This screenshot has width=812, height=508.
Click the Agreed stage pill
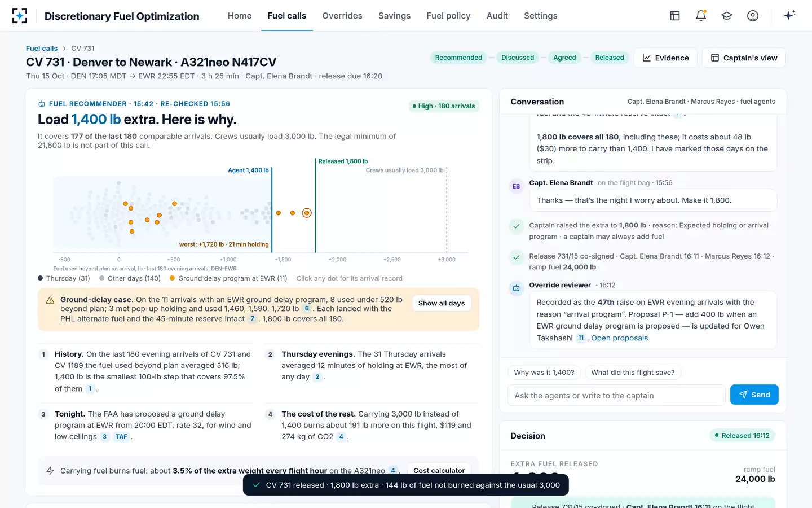564,58
